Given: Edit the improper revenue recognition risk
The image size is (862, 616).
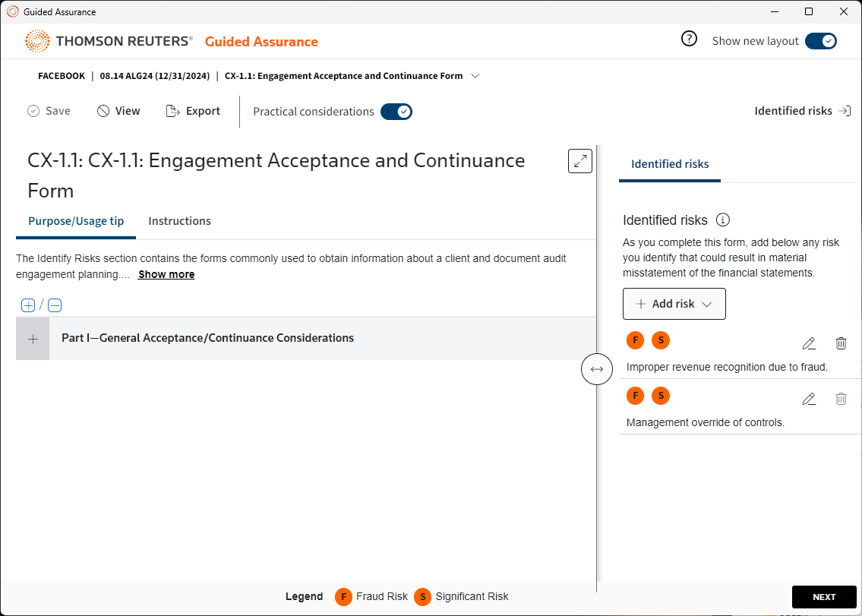Looking at the screenshot, I should coord(809,343).
